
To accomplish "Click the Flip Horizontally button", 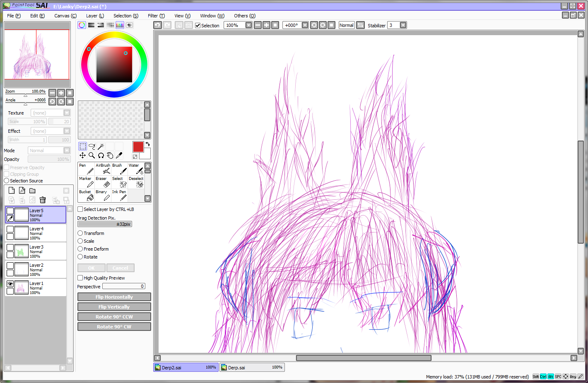I will click(x=114, y=297).
